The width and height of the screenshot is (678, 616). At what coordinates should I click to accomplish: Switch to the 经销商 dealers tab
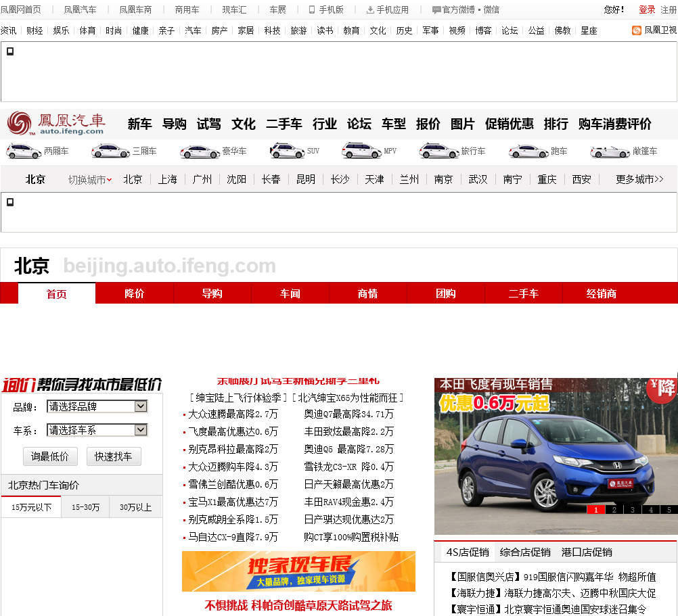[x=602, y=293]
